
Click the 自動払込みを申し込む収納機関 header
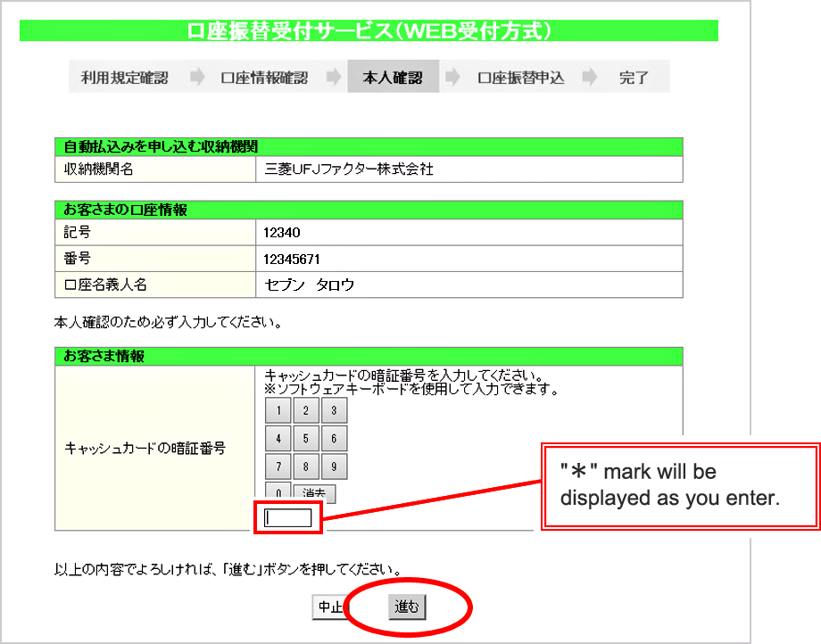[x=369, y=147]
